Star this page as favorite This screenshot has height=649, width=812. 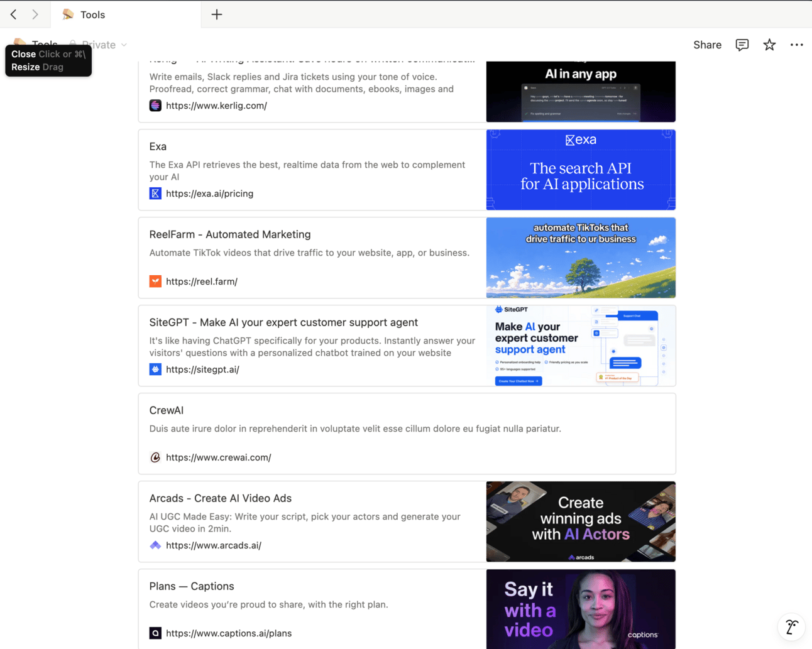pos(769,45)
